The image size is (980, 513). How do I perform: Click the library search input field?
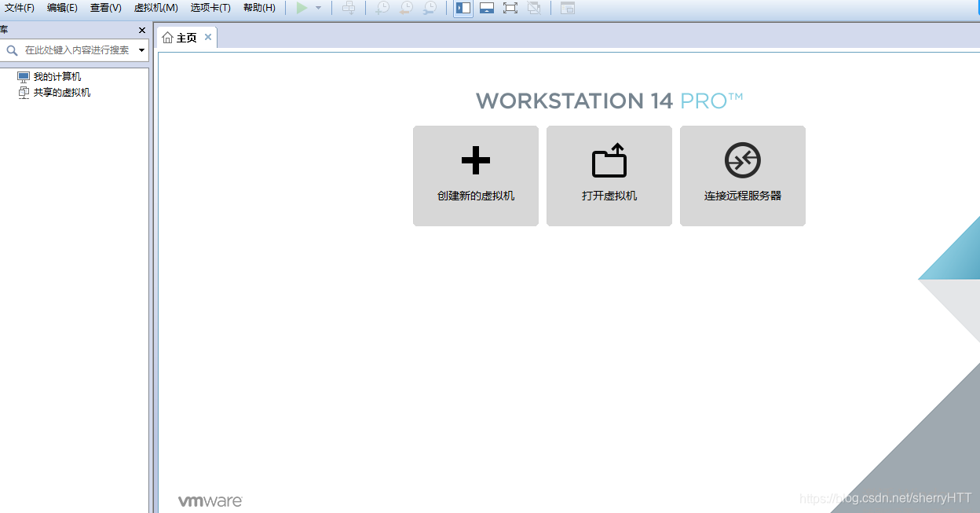pyautogui.click(x=77, y=49)
